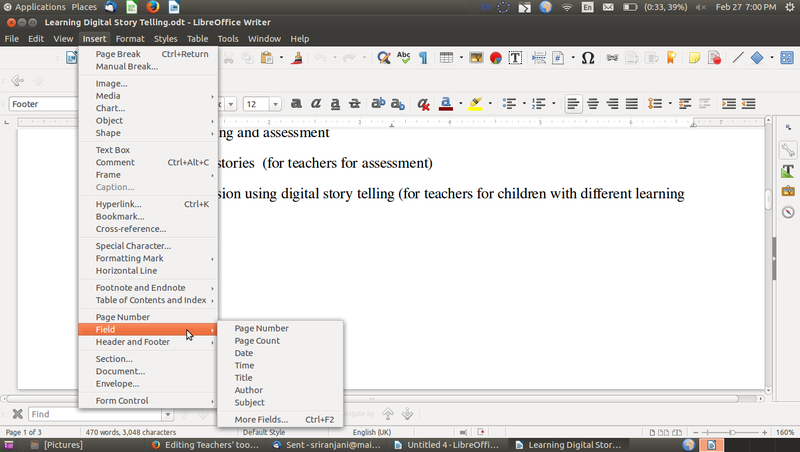Expand the Bullets list dropdown arrow
This screenshot has width=800, height=452.
click(x=524, y=104)
